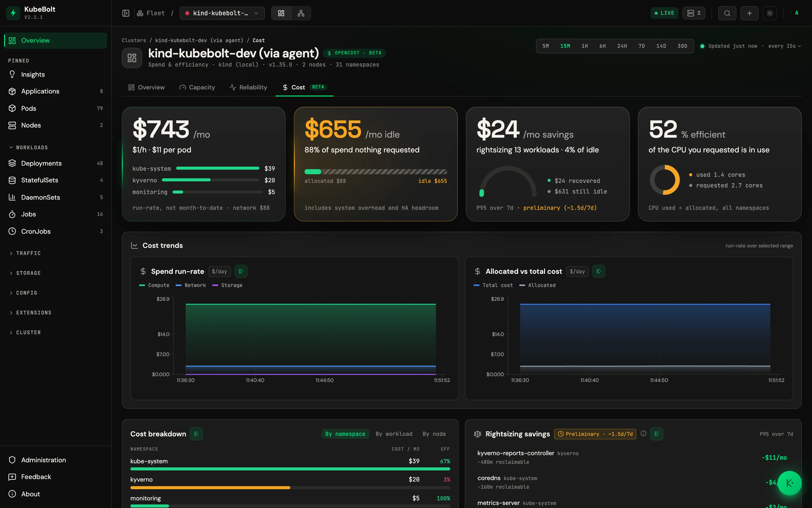Open the search icon button

[x=727, y=13]
